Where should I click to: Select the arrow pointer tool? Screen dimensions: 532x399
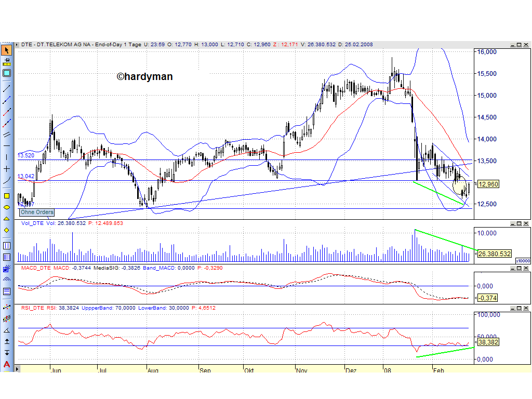pyautogui.click(x=7, y=50)
